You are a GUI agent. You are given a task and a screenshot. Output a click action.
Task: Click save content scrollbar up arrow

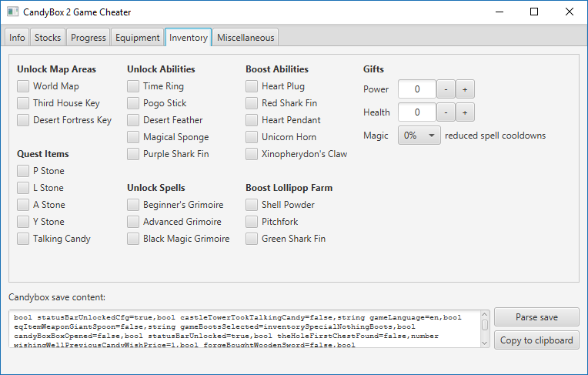pos(485,315)
